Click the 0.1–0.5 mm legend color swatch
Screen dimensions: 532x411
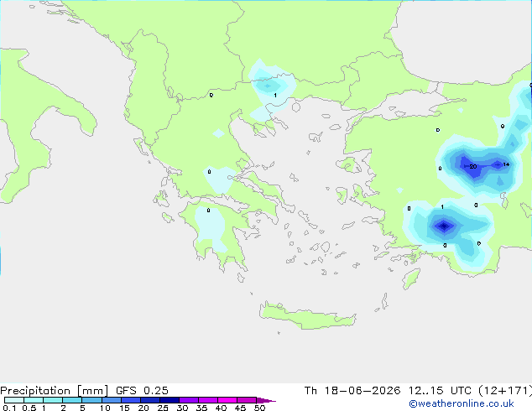14,400
